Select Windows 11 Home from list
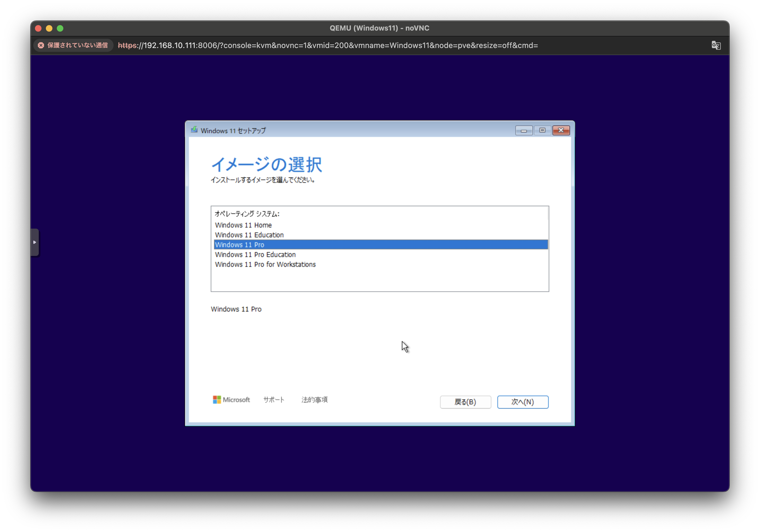Viewport: 760px width, 532px height. (243, 225)
